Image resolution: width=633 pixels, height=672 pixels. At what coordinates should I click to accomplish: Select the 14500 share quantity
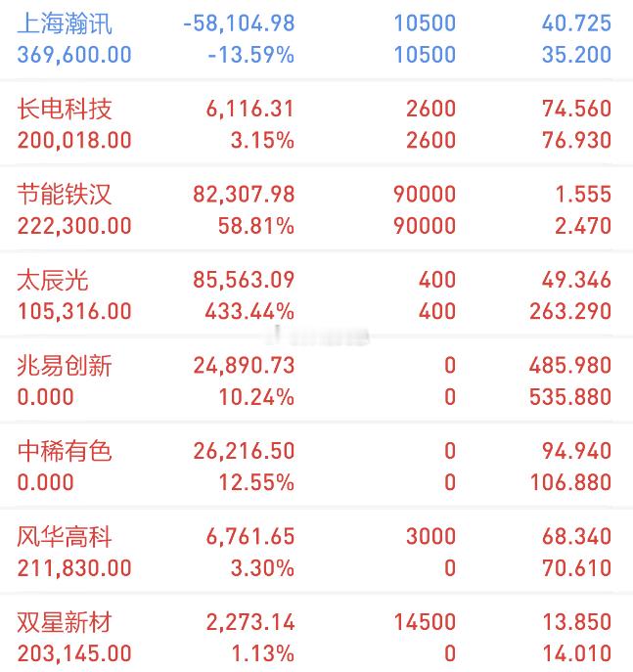(x=425, y=622)
